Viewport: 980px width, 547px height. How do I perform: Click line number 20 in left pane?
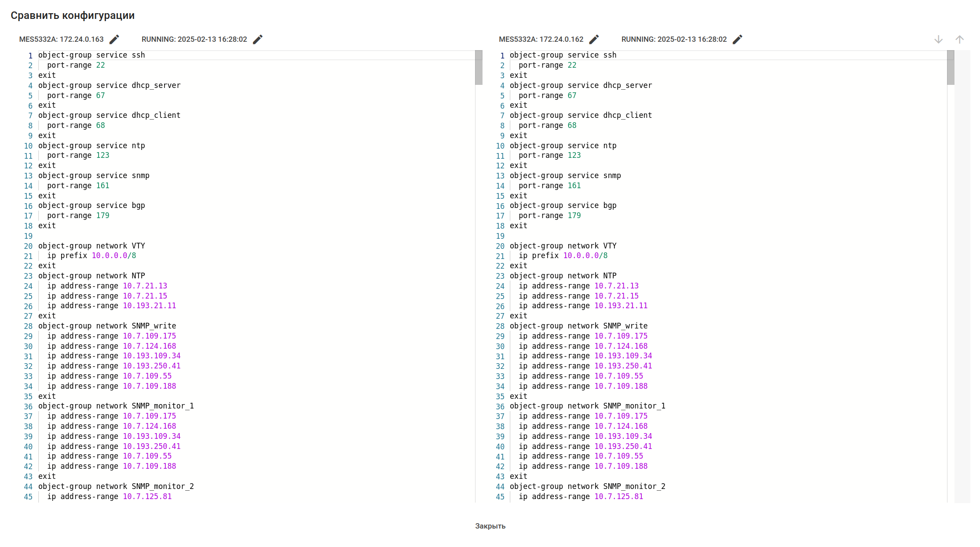(x=28, y=246)
